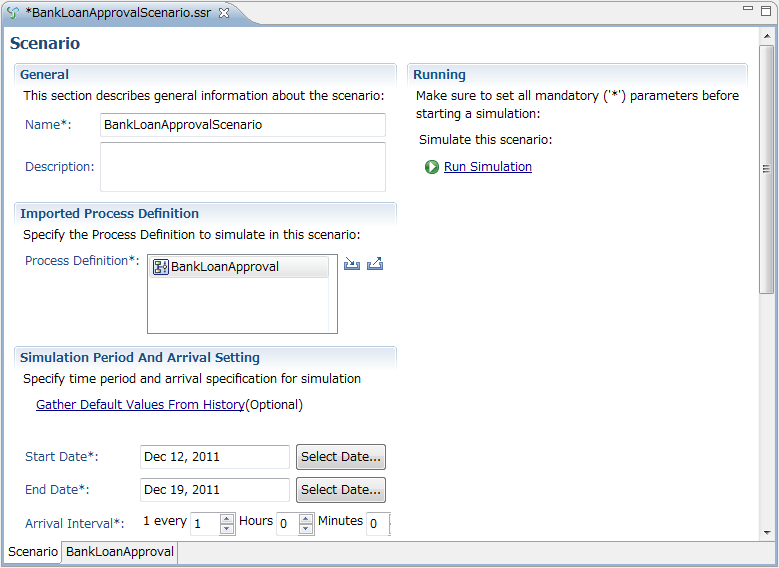Click Gather Default Values From History link
Viewport: 779px width, 568px height.
(140, 405)
